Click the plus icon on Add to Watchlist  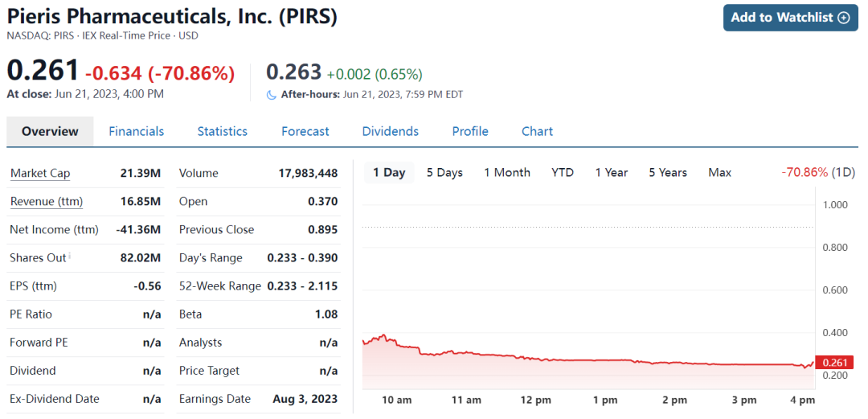coord(843,18)
